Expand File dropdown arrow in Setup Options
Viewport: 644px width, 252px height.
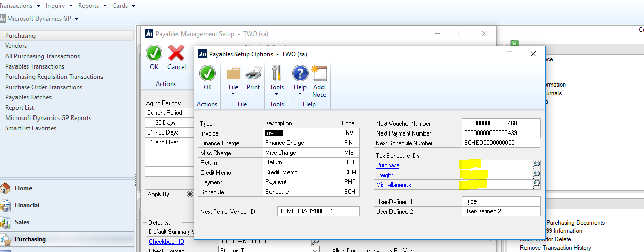[233, 94]
